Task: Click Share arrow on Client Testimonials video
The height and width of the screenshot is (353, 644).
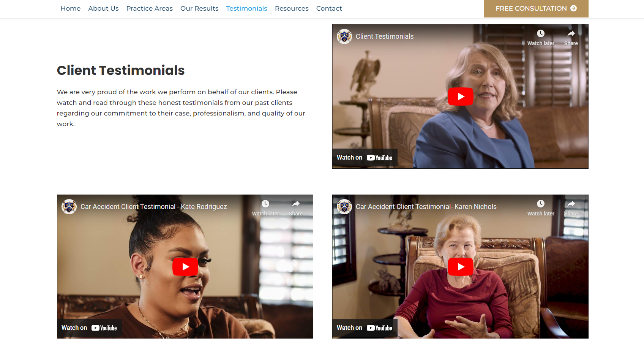Action: [x=571, y=33]
